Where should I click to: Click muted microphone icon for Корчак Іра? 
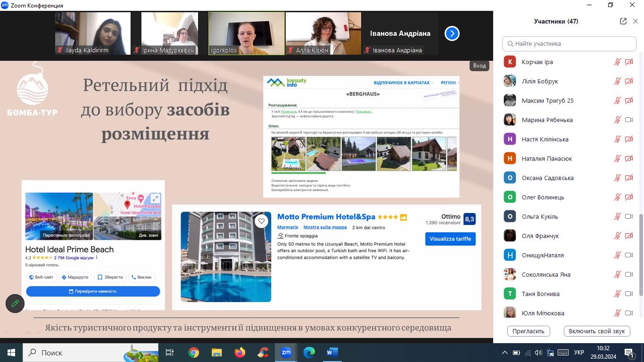(x=617, y=62)
